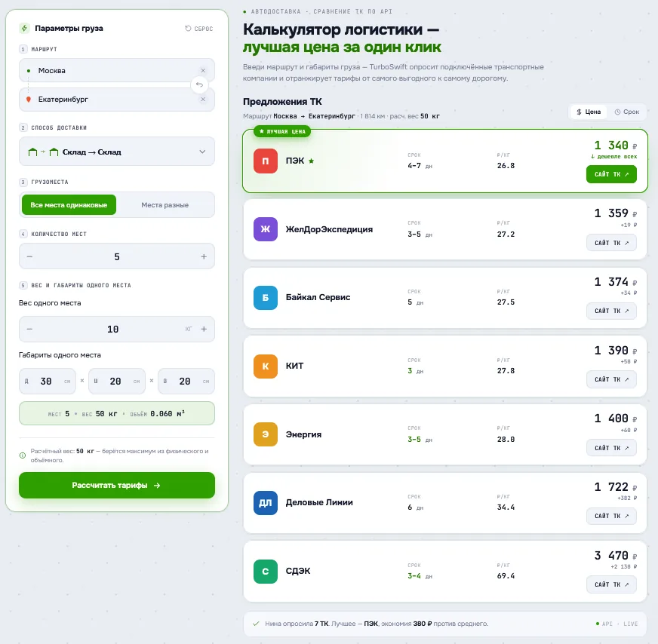Click the ПЭК red logo icon
Image resolution: width=658 pixels, height=644 pixels.
click(266, 161)
